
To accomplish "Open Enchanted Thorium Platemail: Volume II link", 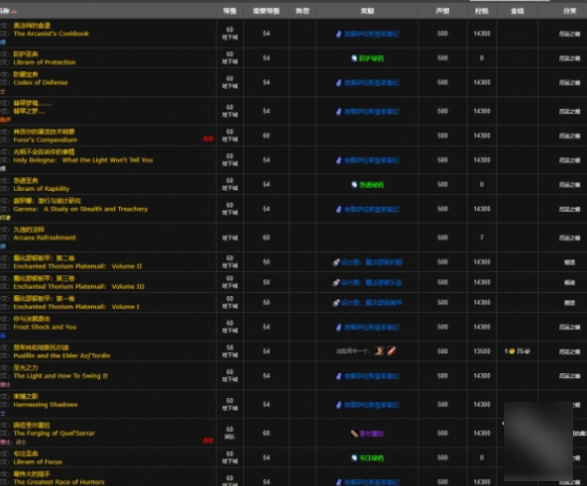I will click(78, 267).
